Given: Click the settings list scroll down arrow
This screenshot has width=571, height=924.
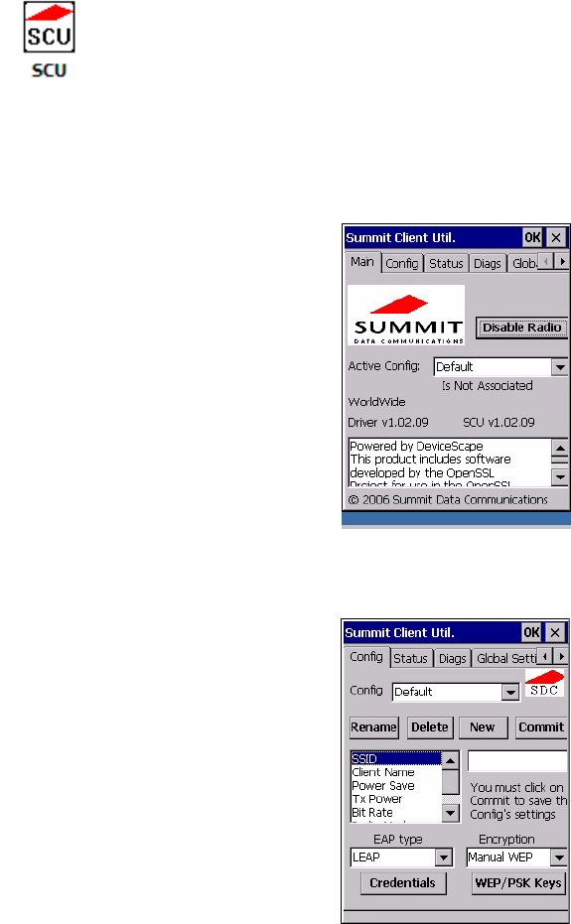Looking at the screenshot, I should (x=450, y=813).
